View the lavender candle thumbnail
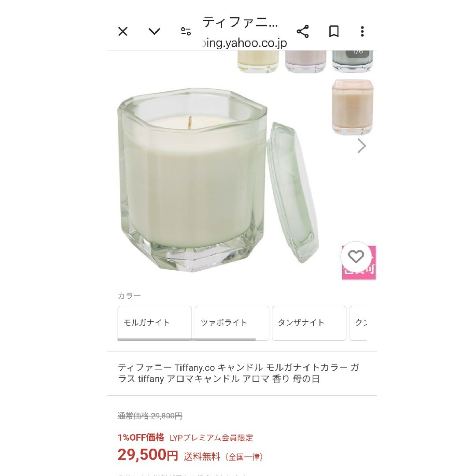Image resolution: width=476 pixels, height=476 pixels. tap(305, 62)
